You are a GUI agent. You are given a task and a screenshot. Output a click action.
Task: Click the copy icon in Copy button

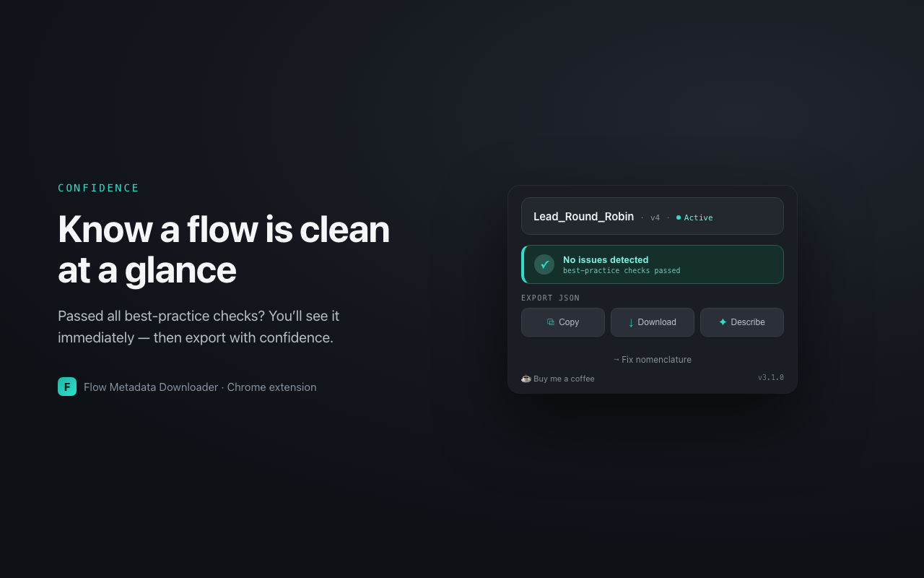pyautogui.click(x=551, y=322)
